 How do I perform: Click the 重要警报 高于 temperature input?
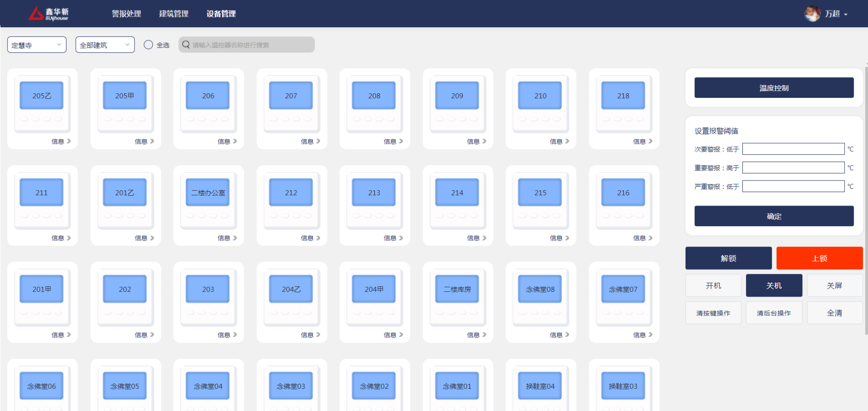coord(793,168)
